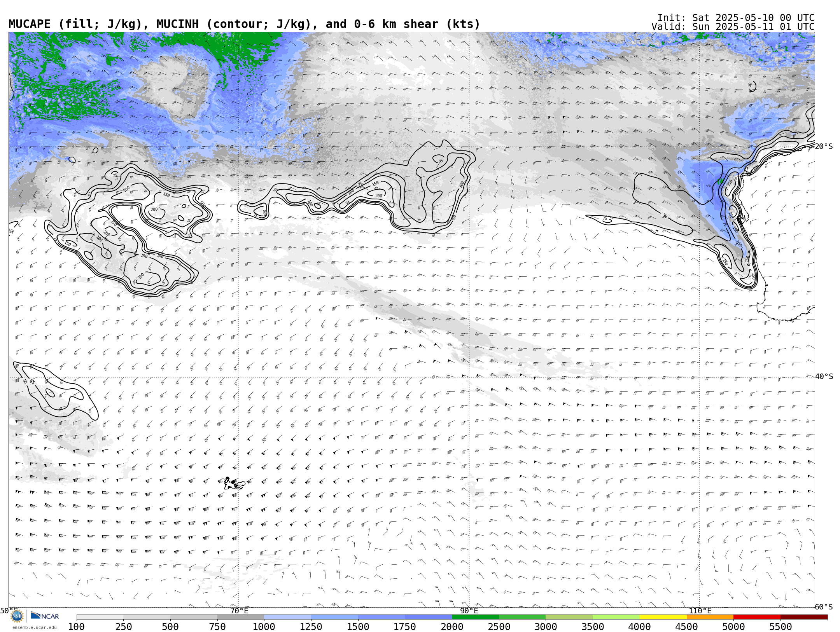Pick the bright red 5000–5500 colorbar swatch
Screen dimensions: 840x632
[x=757, y=617]
